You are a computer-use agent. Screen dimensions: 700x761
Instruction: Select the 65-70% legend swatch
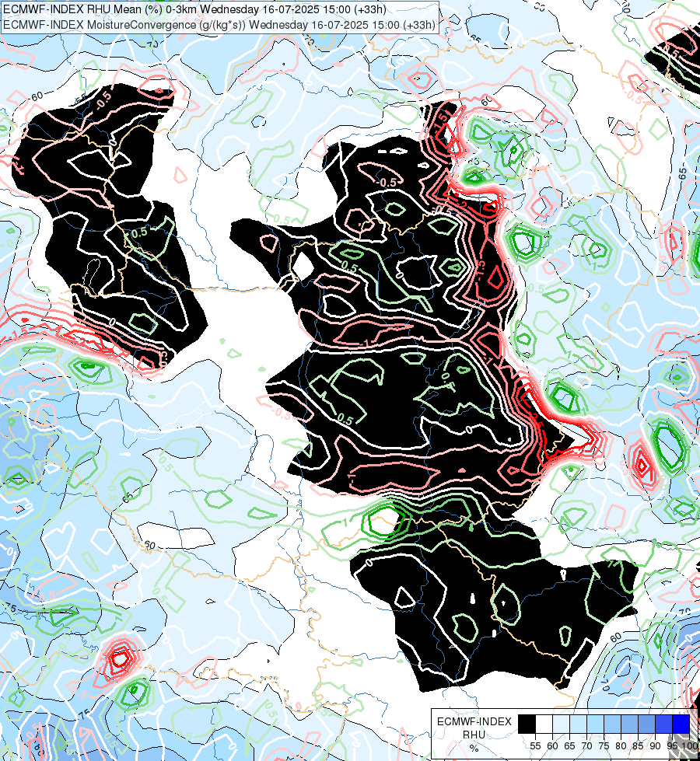(578, 724)
